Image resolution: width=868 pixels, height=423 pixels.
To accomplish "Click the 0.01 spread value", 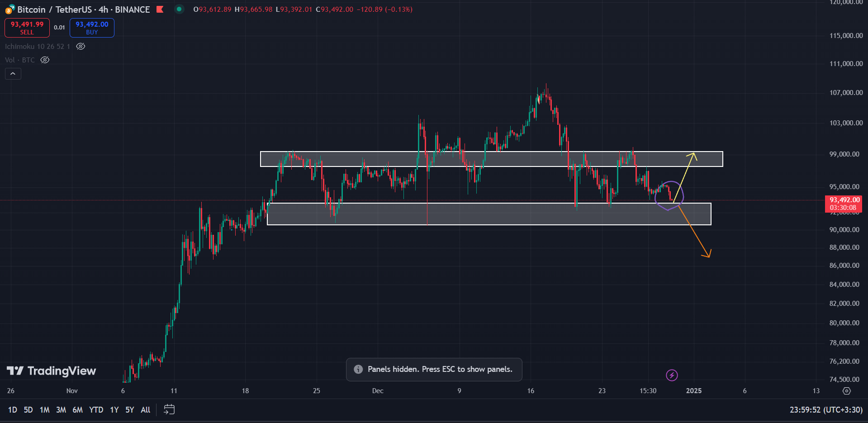I will click(59, 28).
